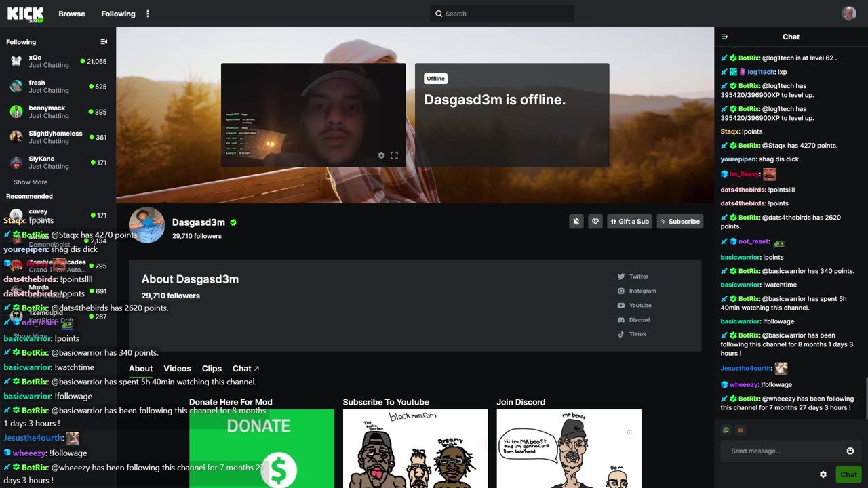Open the Subscribe To Youtube cartoon image
Viewport: 868px width, 488px height.
tap(415, 449)
